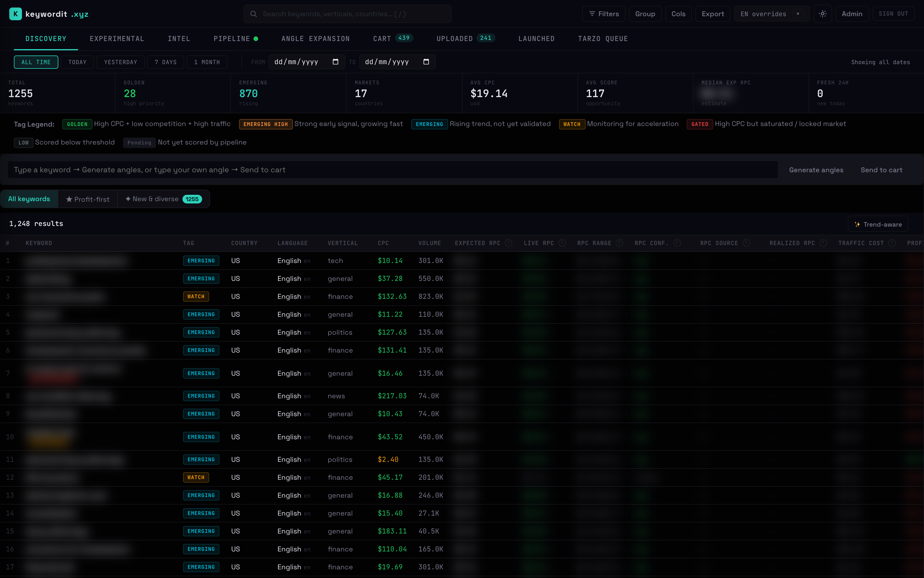Open the Cart tab with 439 items

tap(393, 39)
